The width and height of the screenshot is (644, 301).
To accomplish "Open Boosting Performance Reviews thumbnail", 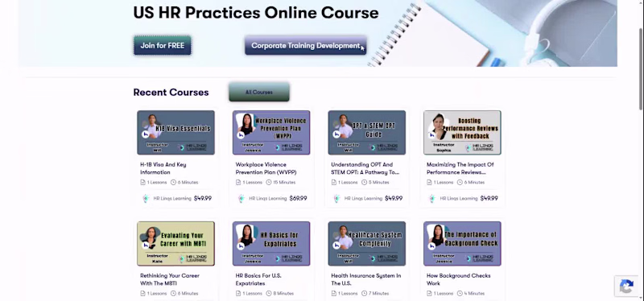I will click(x=462, y=132).
